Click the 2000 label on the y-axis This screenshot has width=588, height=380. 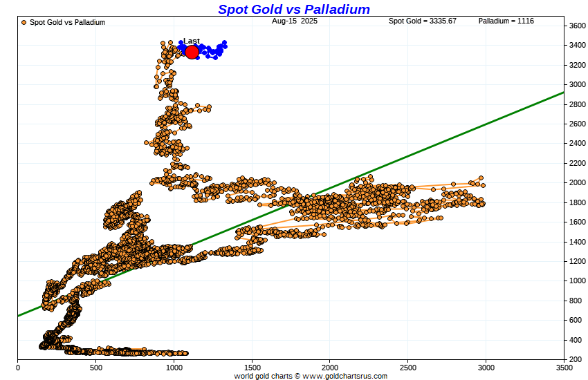tap(577, 183)
